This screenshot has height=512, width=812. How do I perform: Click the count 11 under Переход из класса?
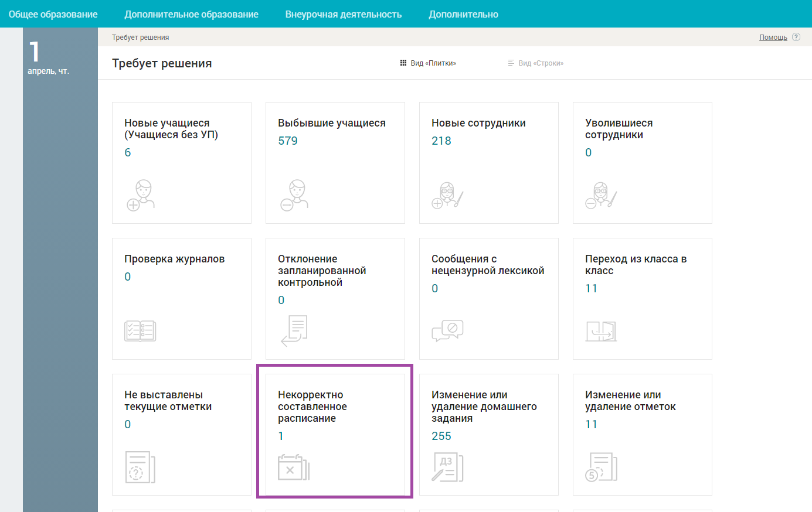pyautogui.click(x=592, y=288)
